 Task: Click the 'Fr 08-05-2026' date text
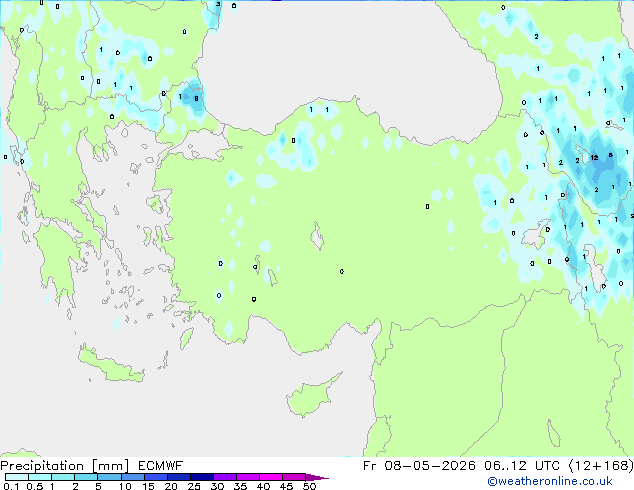pos(419,466)
